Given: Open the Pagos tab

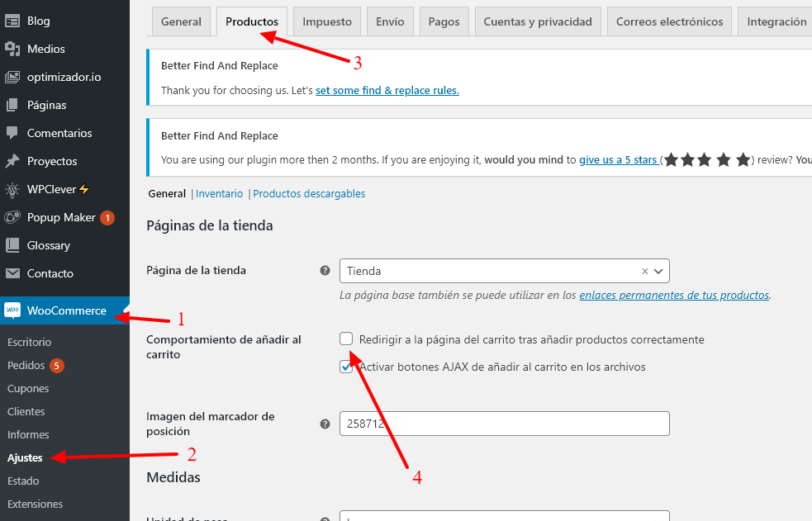Looking at the screenshot, I should 444,21.
